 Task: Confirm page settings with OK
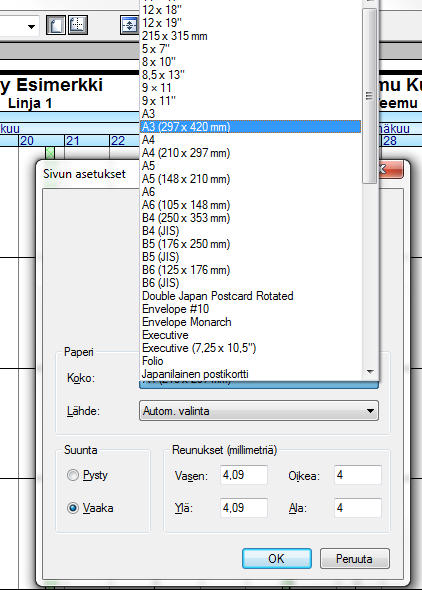pyautogui.click(x=277, y=558)
